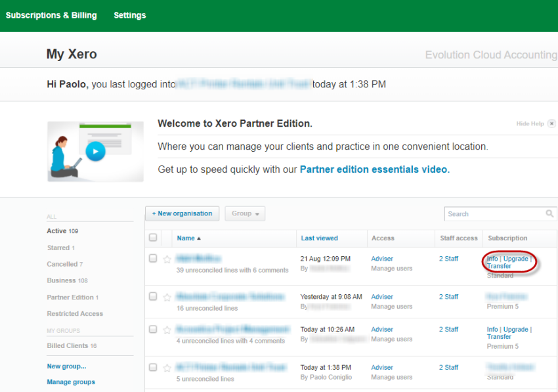Open Adviser access in Today 1:38 PM row
Image resolution: width=558 pixels, height=392 pixels.
click(x=382, y=368)
